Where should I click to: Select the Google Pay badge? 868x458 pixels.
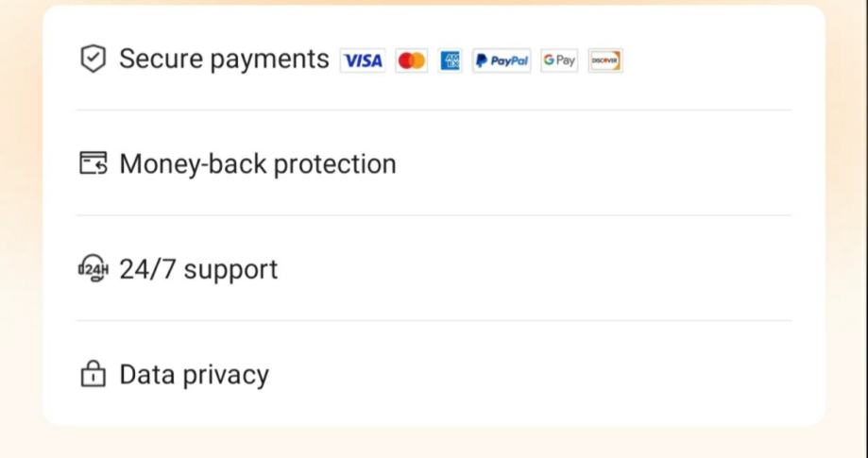pos(559,61)
